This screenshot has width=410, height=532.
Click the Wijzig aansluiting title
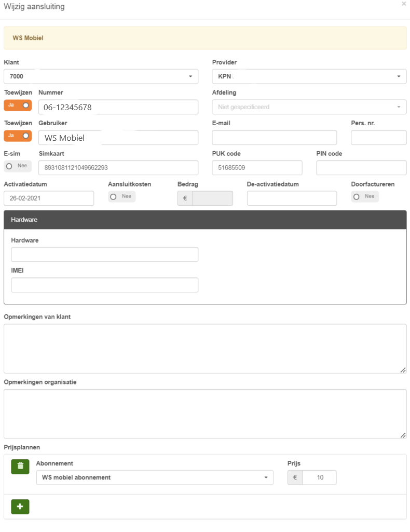(x=34, y=6)
